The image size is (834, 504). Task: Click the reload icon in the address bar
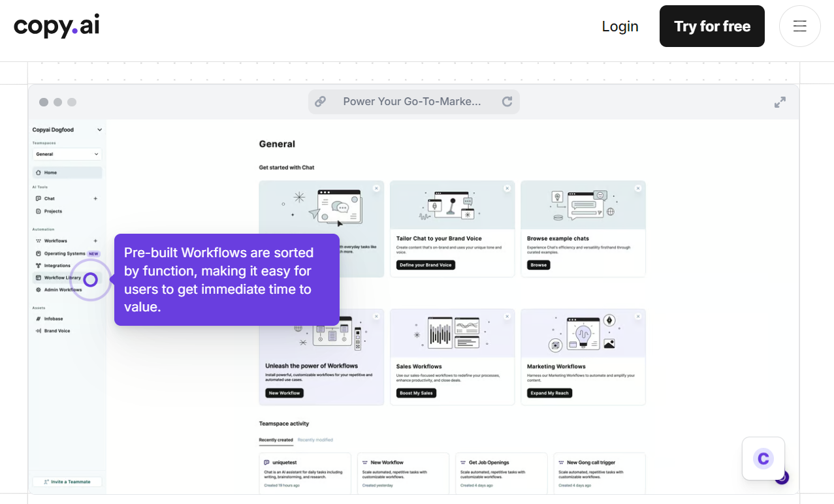click(507, 102)
